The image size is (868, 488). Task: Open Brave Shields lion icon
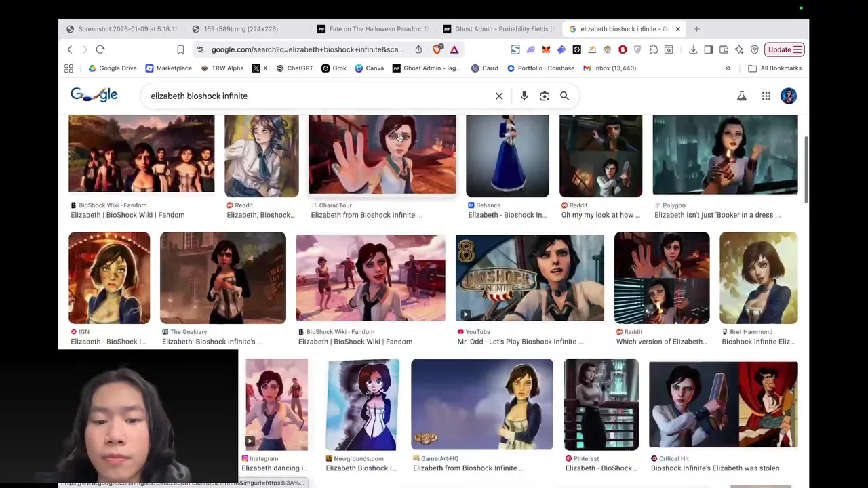tap(437, 49)
